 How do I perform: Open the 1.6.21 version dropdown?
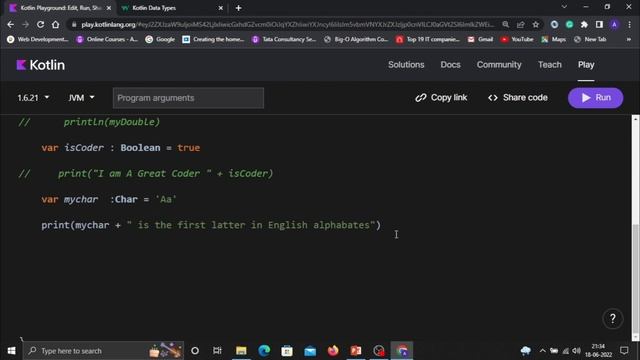coord(33,98)
